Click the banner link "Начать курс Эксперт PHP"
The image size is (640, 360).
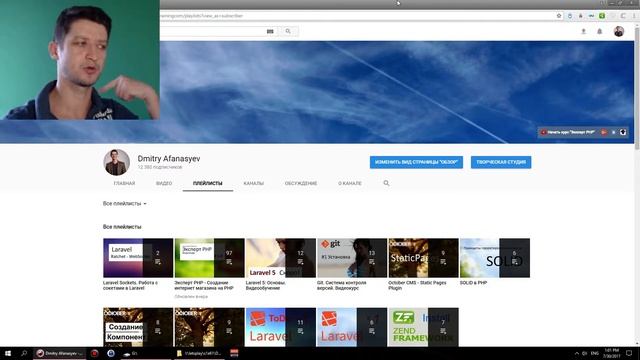pyautogui.click(x=568, y=132)
